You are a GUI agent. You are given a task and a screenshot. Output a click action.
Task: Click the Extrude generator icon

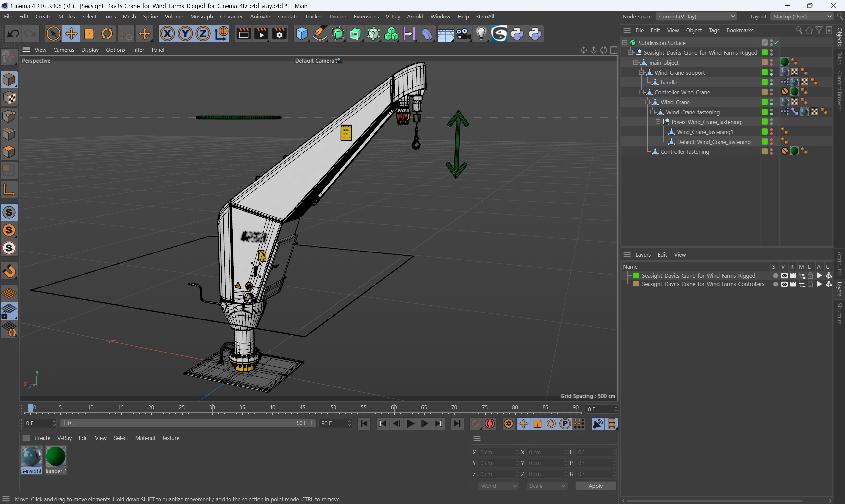[x=355, y=34]
